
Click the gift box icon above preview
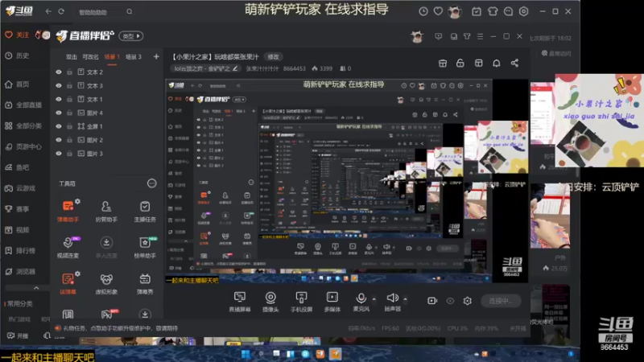pyautogui.click(x=442, y=64)
